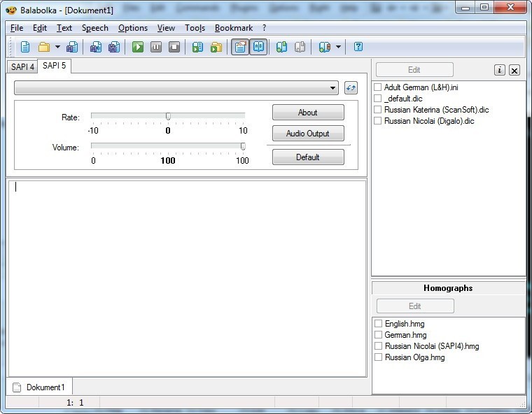Expand the arrow beside the Open folder icon
The height and width of the screenshot is (414, 532).
[x=57, y=48]
